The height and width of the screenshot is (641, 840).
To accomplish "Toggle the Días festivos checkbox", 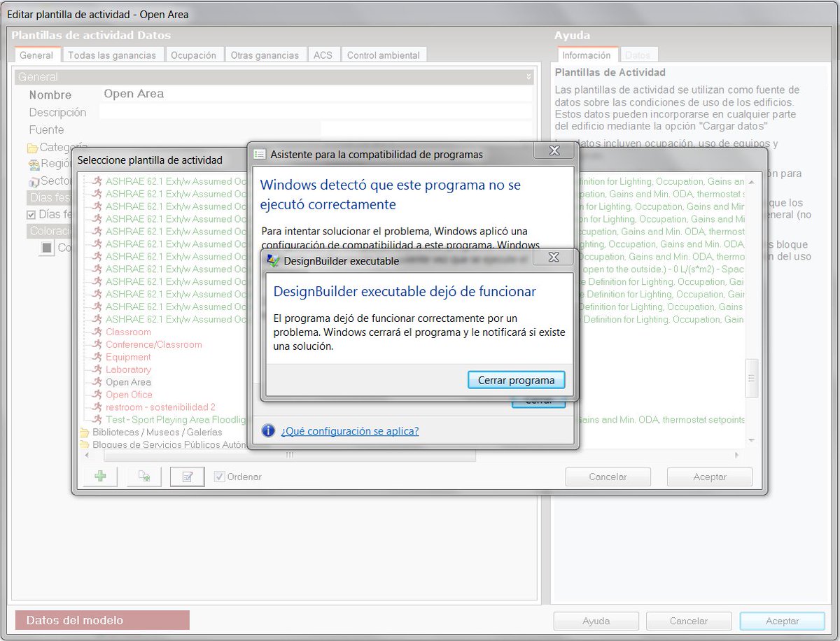I will point(31,215).
